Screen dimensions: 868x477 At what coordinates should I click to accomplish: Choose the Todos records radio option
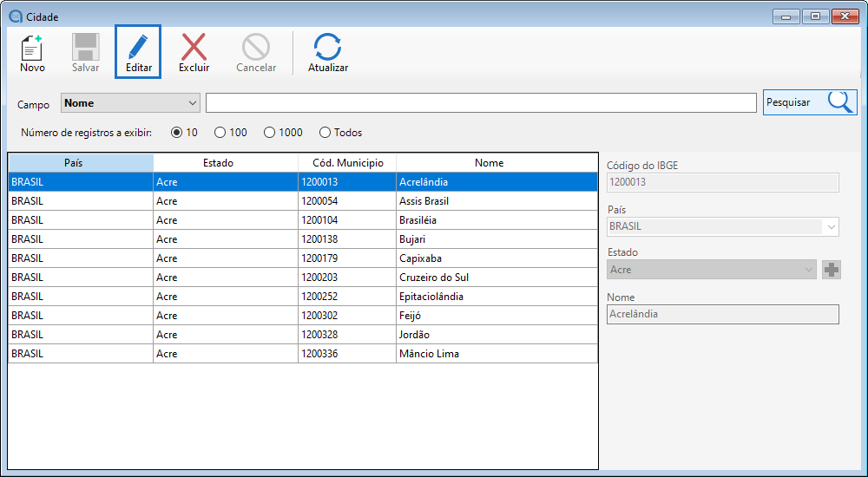tap(325, 133)
